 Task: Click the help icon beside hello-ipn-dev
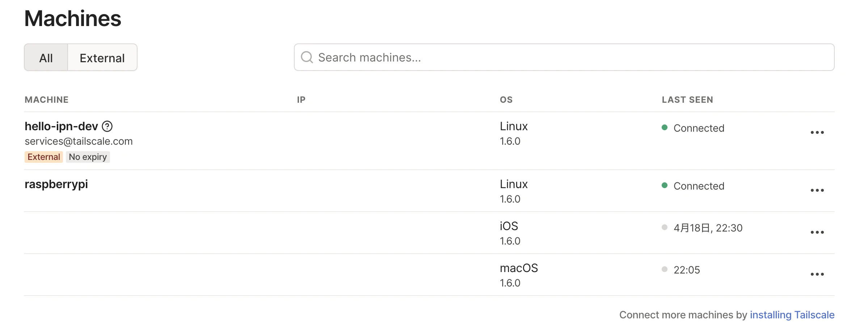pos(107,126)
